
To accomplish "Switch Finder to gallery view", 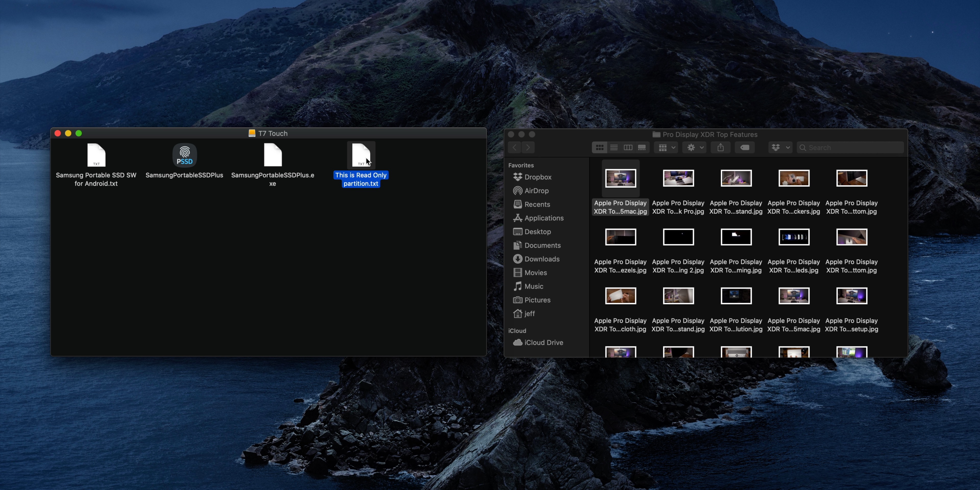I will coord(642,148).
